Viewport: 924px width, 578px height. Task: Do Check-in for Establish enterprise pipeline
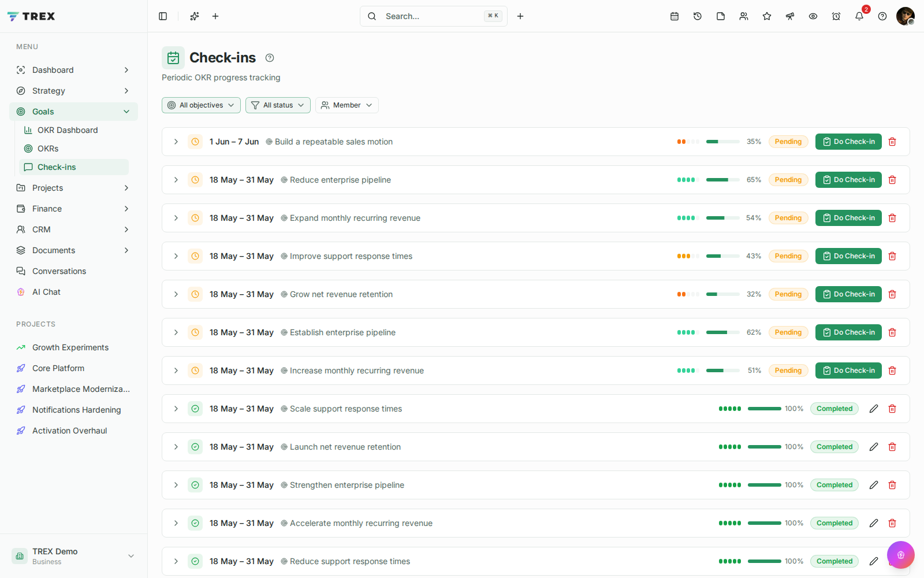[x=848, y=332]
